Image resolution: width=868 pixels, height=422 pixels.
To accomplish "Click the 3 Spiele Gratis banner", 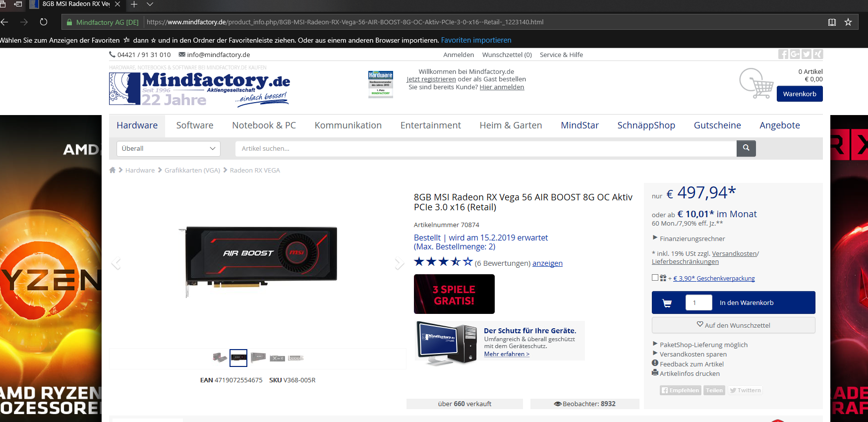I will click(454, 294).
